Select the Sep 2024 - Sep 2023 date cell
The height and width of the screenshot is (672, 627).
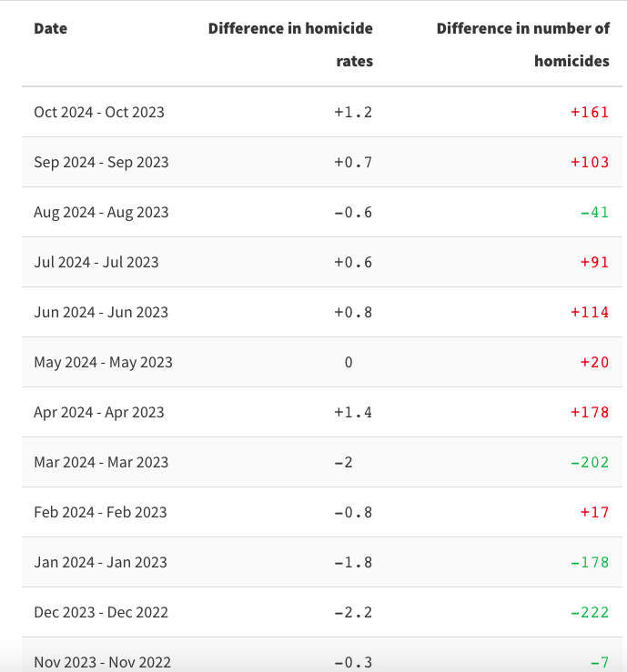[x=101, y=163]
